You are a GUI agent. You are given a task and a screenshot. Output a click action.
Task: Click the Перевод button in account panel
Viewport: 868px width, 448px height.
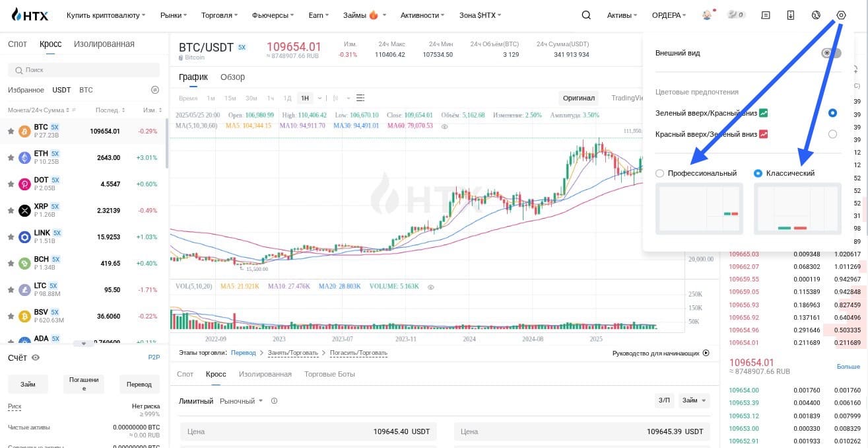tap(139, 384)
